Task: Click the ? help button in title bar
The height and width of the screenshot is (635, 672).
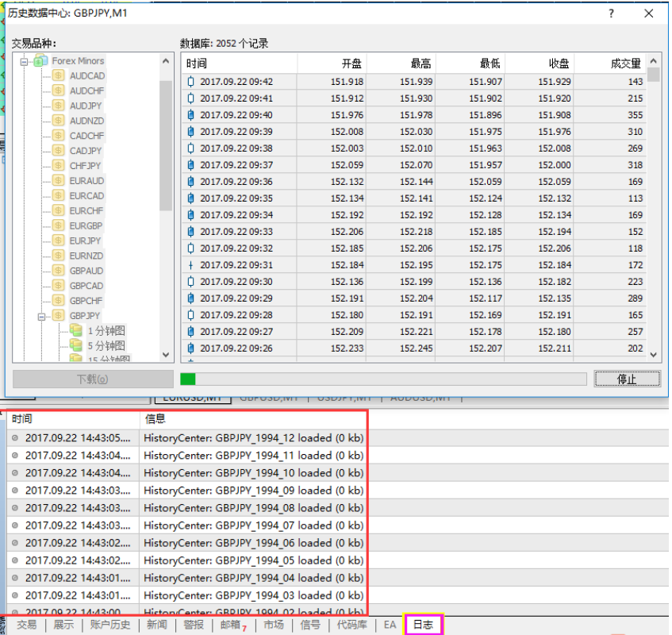Action: 611,13
